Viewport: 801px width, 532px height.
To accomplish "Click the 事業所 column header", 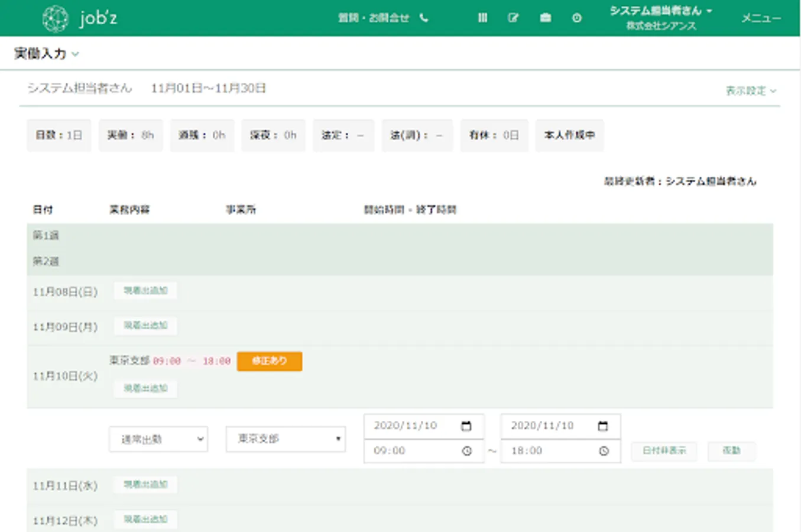I will click(241, 210).
